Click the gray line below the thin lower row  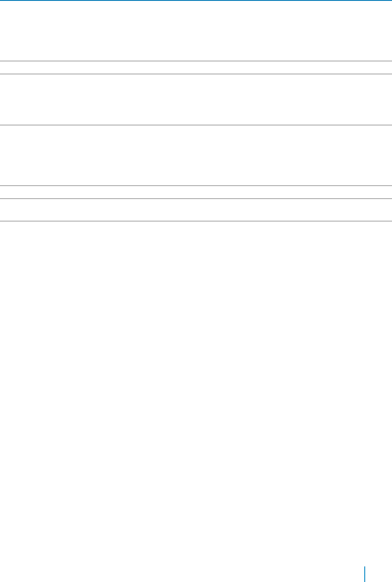196,199
